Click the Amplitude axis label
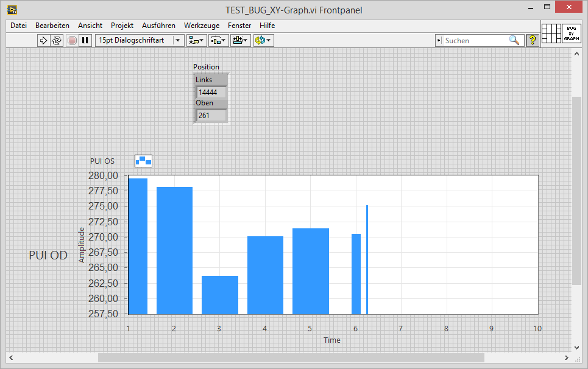This screenshot has height=369, width=588. (82, 245)
